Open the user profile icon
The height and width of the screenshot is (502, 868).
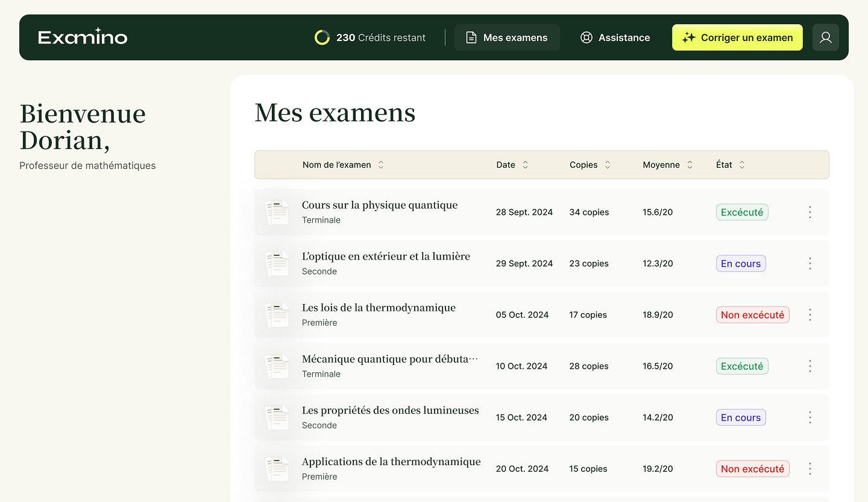coord(825,37)
